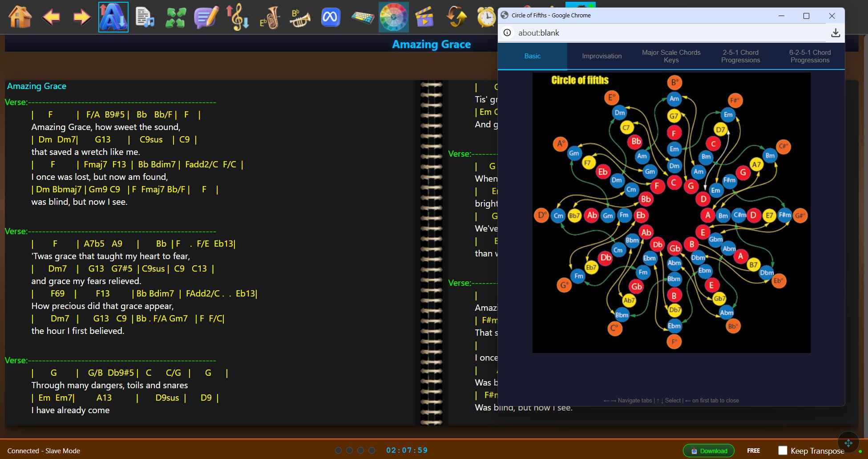Viewport: 868px width, 459px height.
Task: Select the 2-5-1 Chord Progressions tab
Action: point(740,56)
